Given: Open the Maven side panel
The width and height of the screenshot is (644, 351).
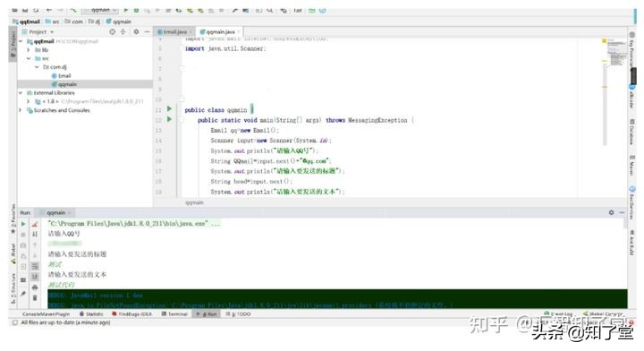Looking at the screenshot, I should [x=632, y=166].
